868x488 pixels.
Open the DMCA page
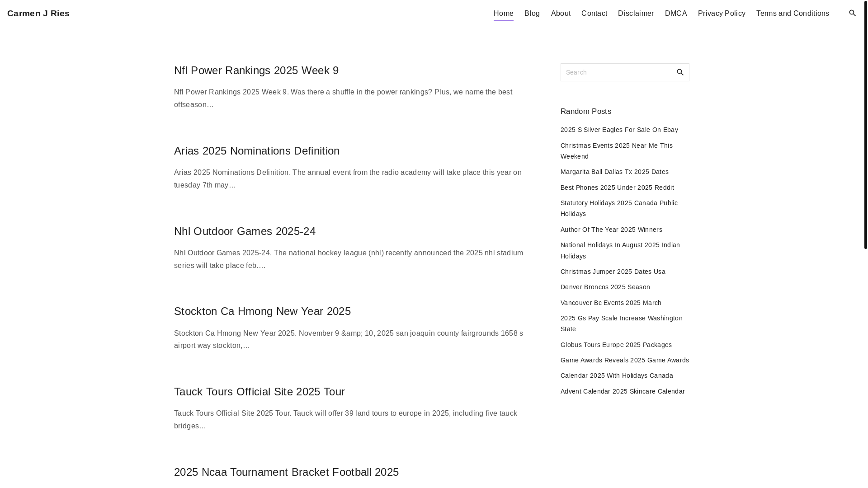click(676, 14)
